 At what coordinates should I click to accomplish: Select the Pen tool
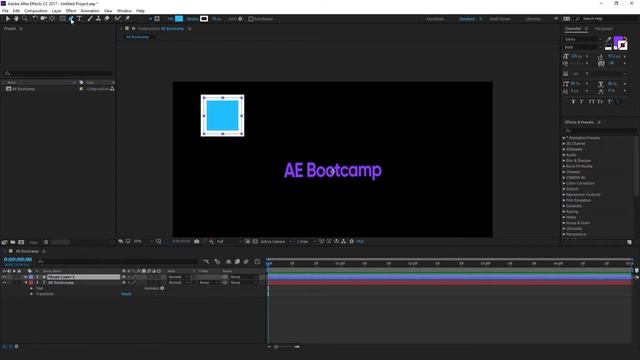coord(71,19)
